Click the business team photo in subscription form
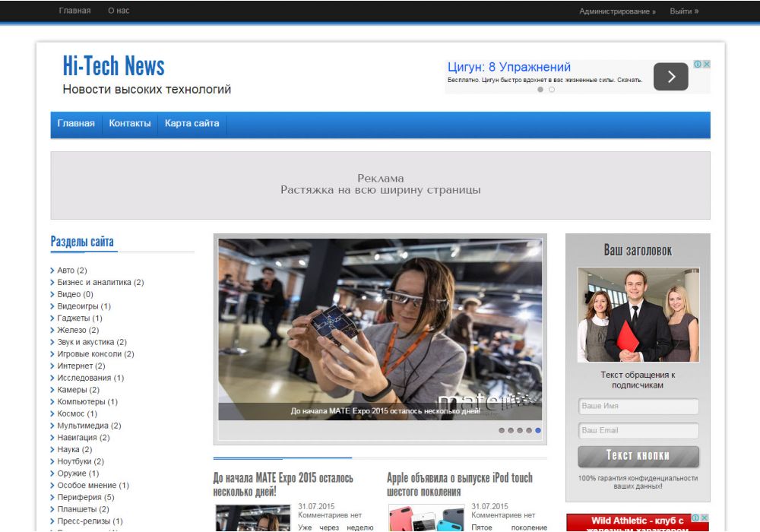 pyautogui.click(x=638, y=315)
